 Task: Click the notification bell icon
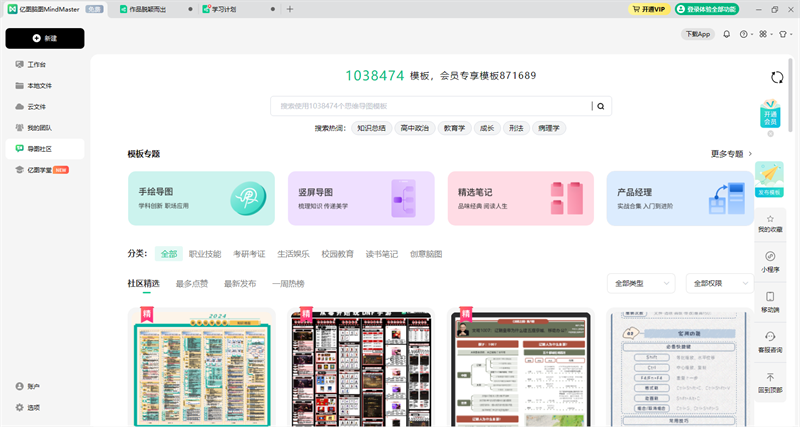(x=727, y=34)
